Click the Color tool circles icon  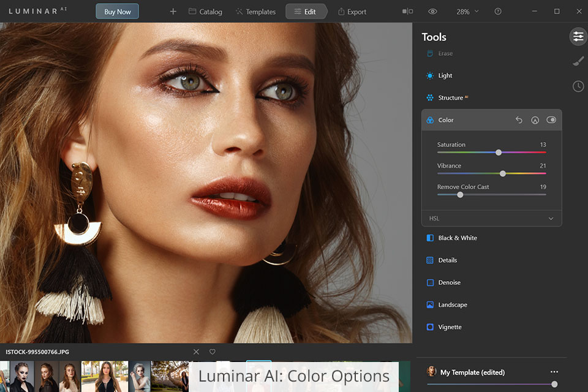(x=430, y=120)
